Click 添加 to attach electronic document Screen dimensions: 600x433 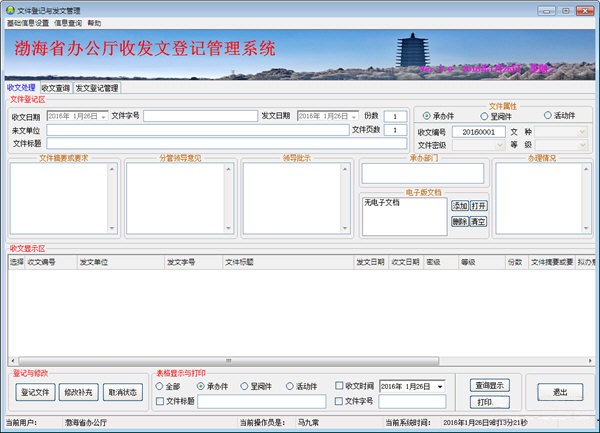point(460,206)
